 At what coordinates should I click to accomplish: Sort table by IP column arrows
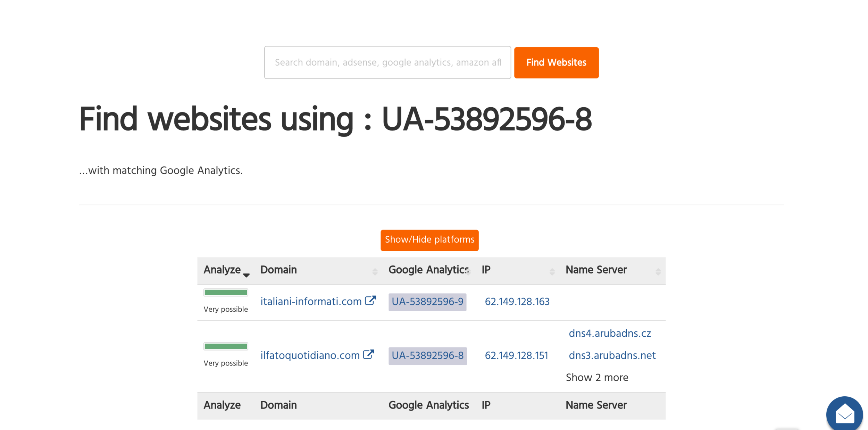pos(552,272)
